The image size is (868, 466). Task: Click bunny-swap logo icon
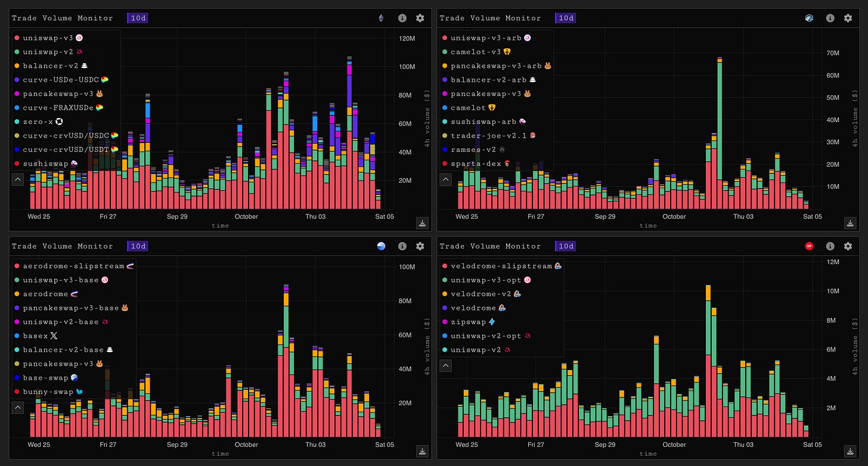coord(79,392)
